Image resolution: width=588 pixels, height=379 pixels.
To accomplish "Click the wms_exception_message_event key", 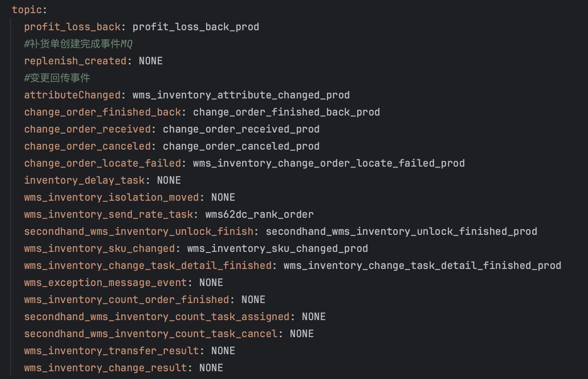I will 105,283.
